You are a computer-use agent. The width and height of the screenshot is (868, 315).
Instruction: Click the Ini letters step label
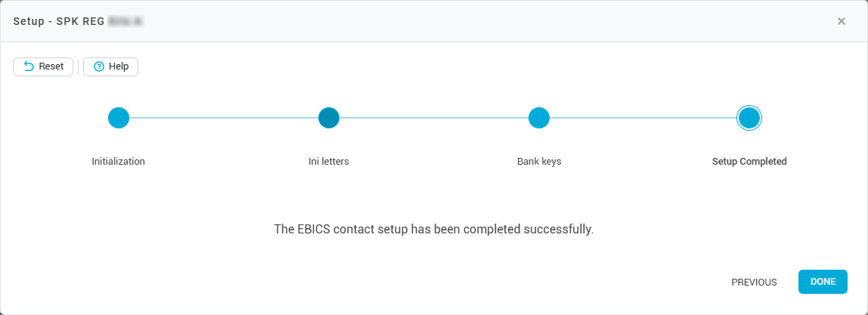coord(329,161)
